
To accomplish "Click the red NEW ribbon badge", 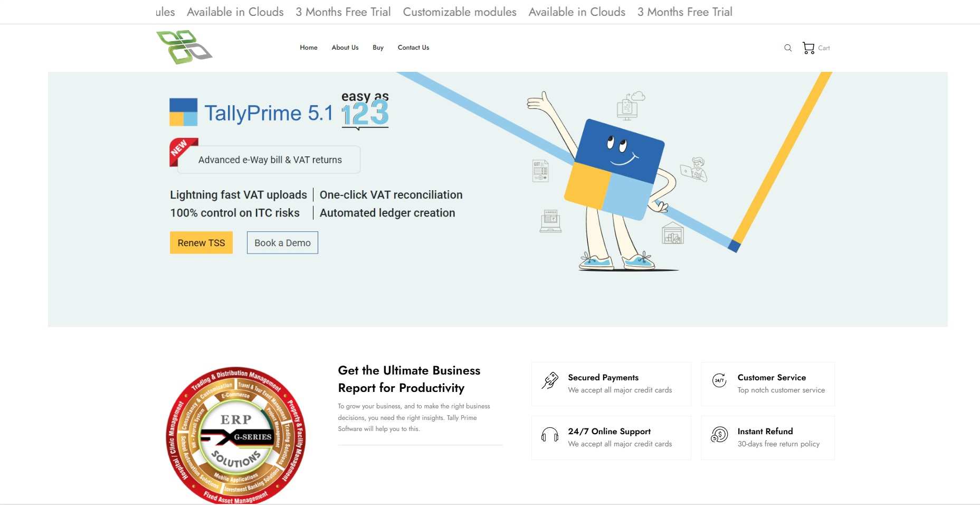I will tap(183, 152).
